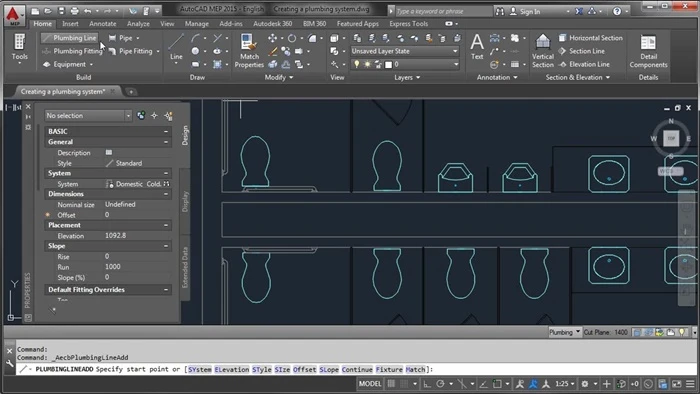Select the Arc draw tool
Screen dimensions: 700x394
195,38
